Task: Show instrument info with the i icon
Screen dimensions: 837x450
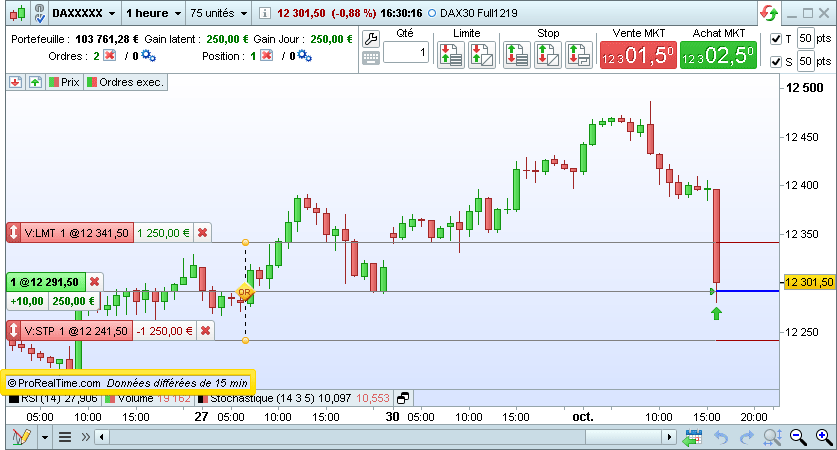Action: [x=264, y=13]
